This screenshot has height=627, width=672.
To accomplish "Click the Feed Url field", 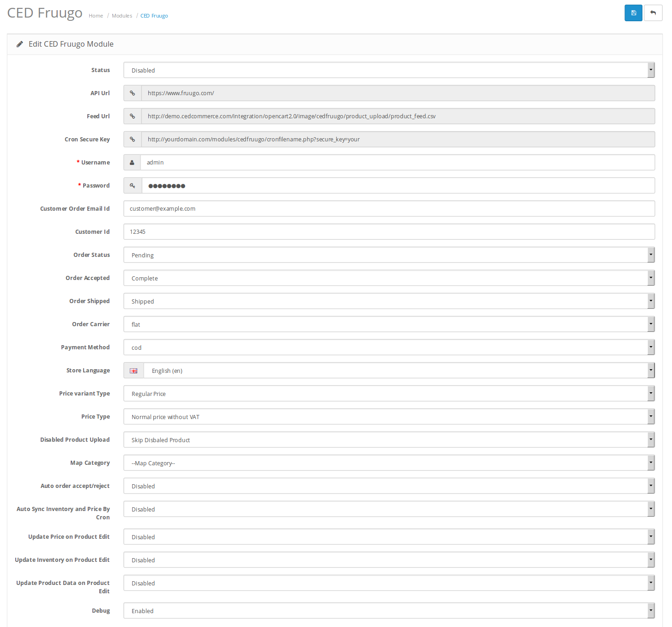I will (398, 116).
